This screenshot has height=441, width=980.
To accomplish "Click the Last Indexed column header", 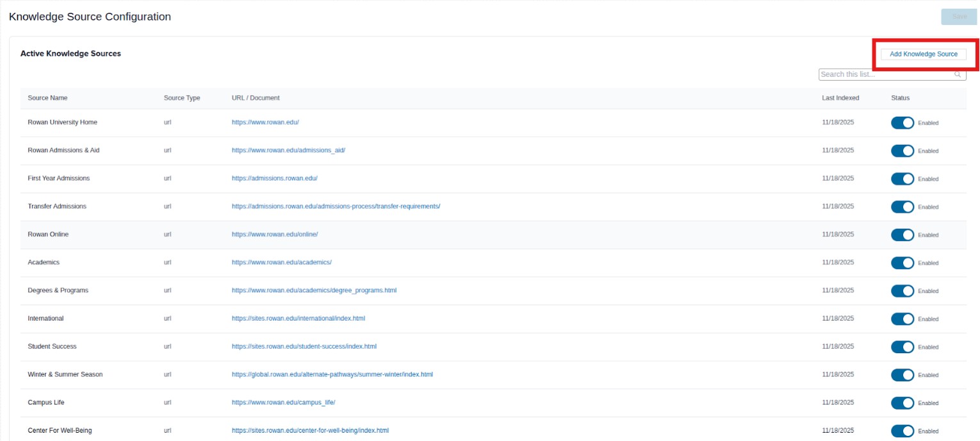I will pyautogui.click(x=840, y=98).
